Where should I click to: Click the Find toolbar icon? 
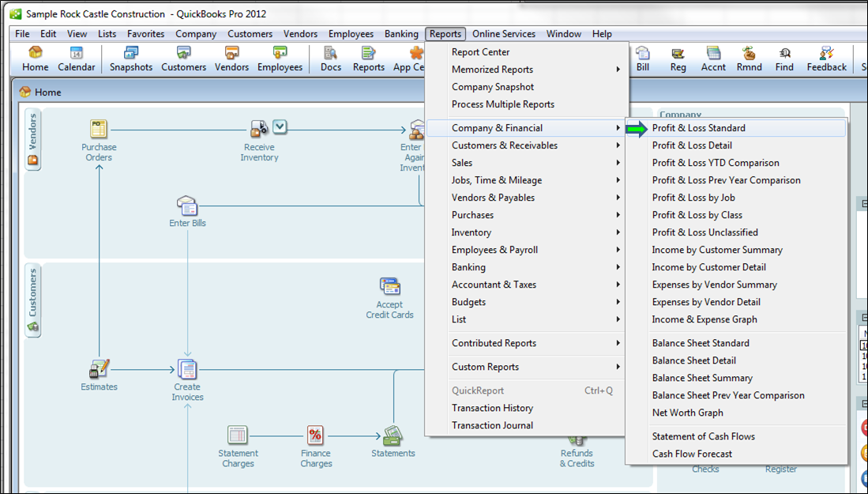tap(783, 58)
